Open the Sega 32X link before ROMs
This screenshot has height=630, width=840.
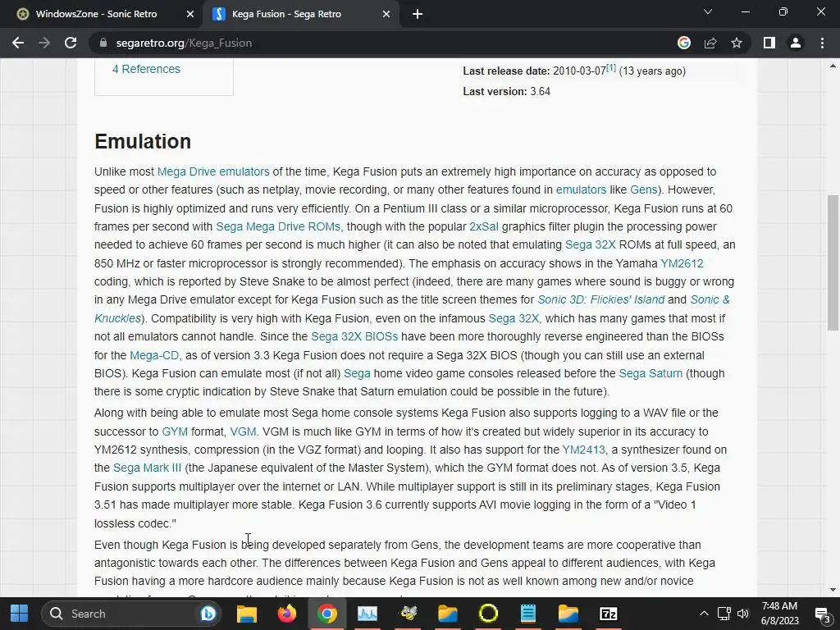pos(591,244)
